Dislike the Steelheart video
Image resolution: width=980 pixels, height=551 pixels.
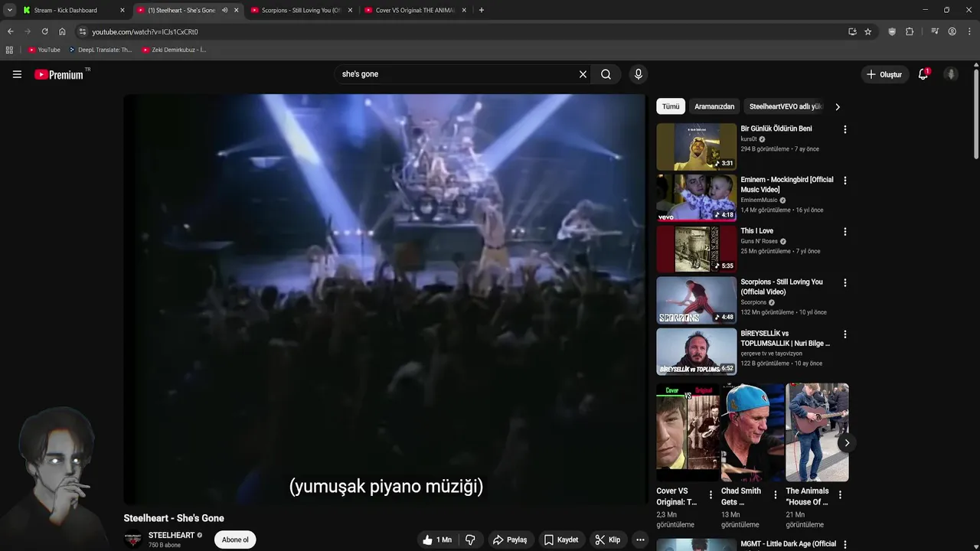pos(470,540)
